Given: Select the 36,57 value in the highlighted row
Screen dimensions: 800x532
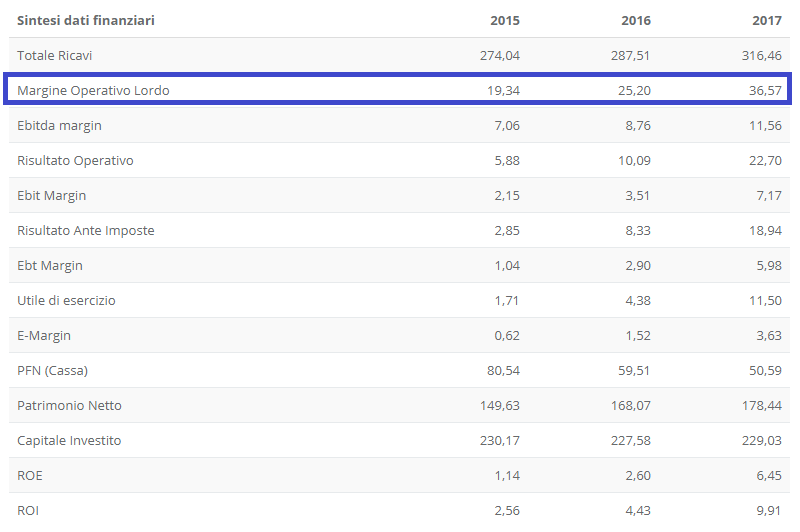Looking at the screenshot, I should point(765,90).
